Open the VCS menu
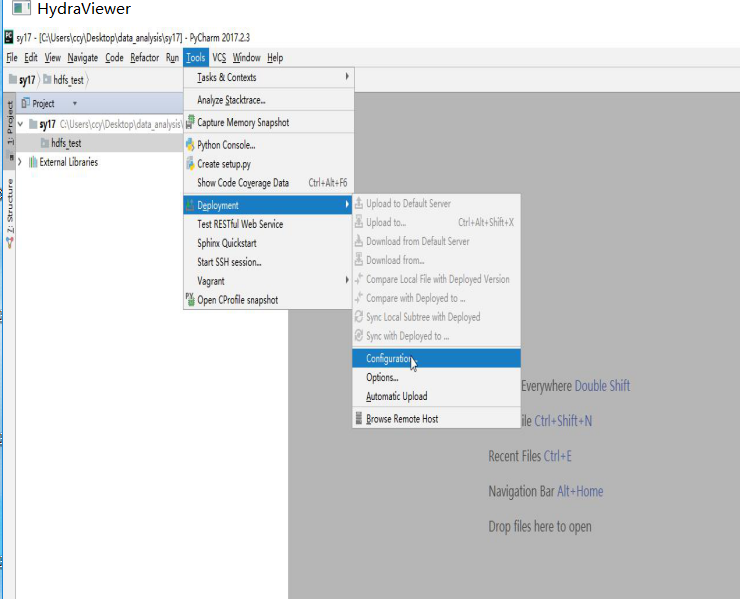This screenshot has width=740, height=599. 219,58
